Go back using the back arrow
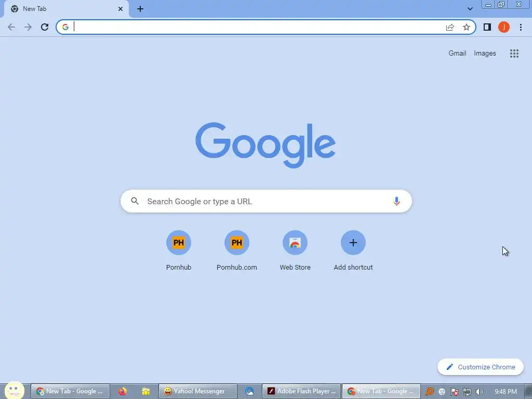The image size is (532, 399). (x=11, y=27)
